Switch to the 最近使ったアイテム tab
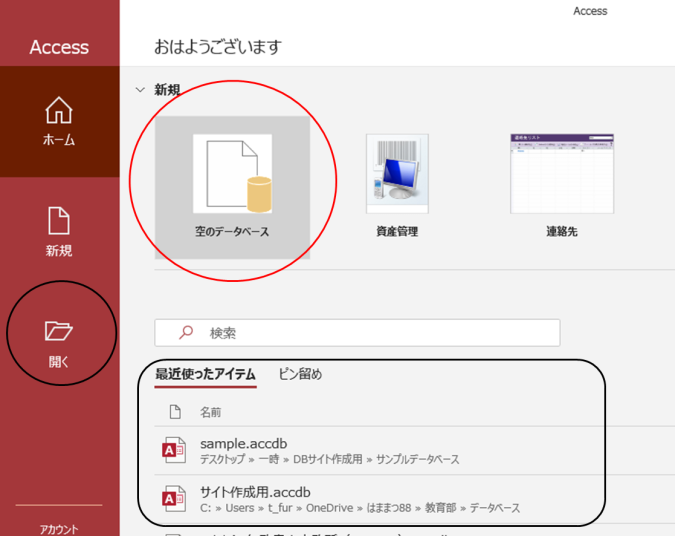This screenshot has height=536, width=675. tap(205, 375)
